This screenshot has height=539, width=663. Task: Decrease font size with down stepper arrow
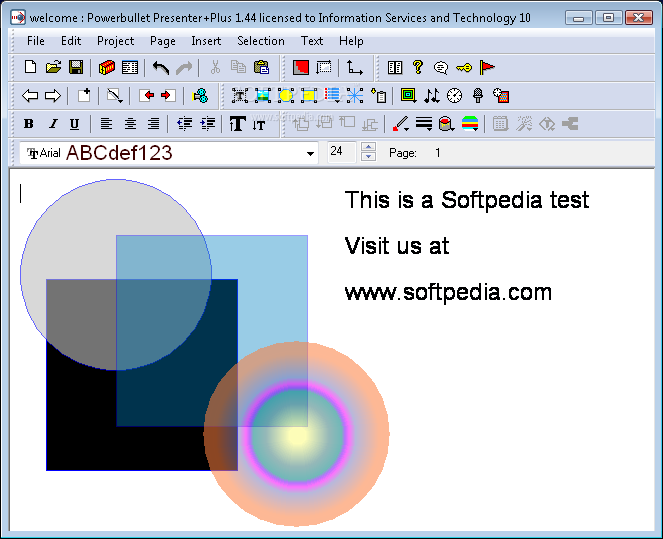369,157
